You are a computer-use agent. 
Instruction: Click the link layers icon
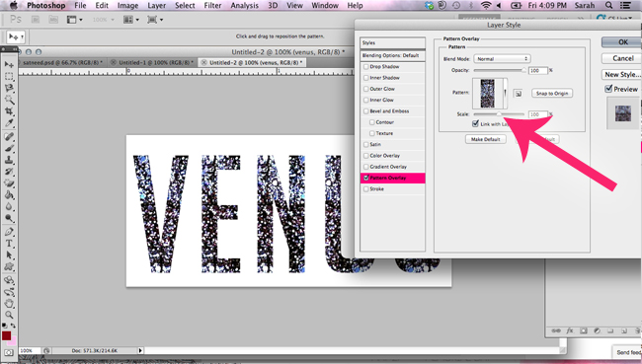(x=556, y=330)
